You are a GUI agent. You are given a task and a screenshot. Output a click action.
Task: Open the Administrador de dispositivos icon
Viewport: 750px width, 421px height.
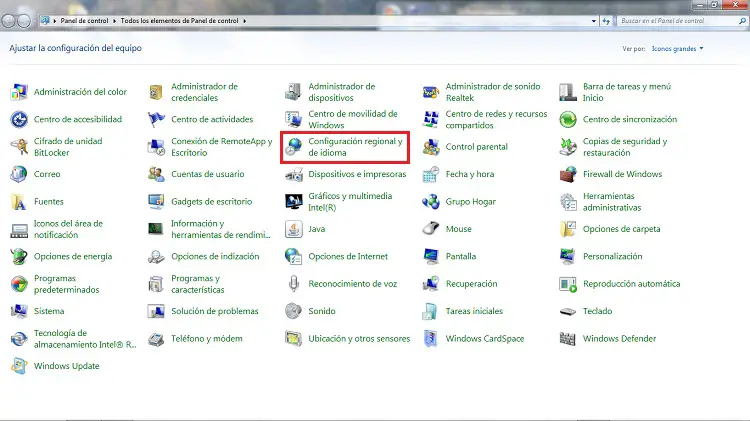[293, 92]
